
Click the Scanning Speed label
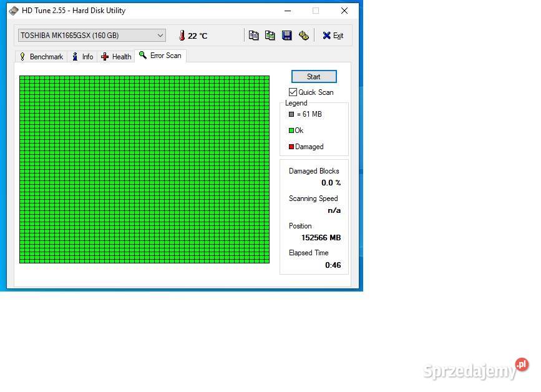(313, 198)
